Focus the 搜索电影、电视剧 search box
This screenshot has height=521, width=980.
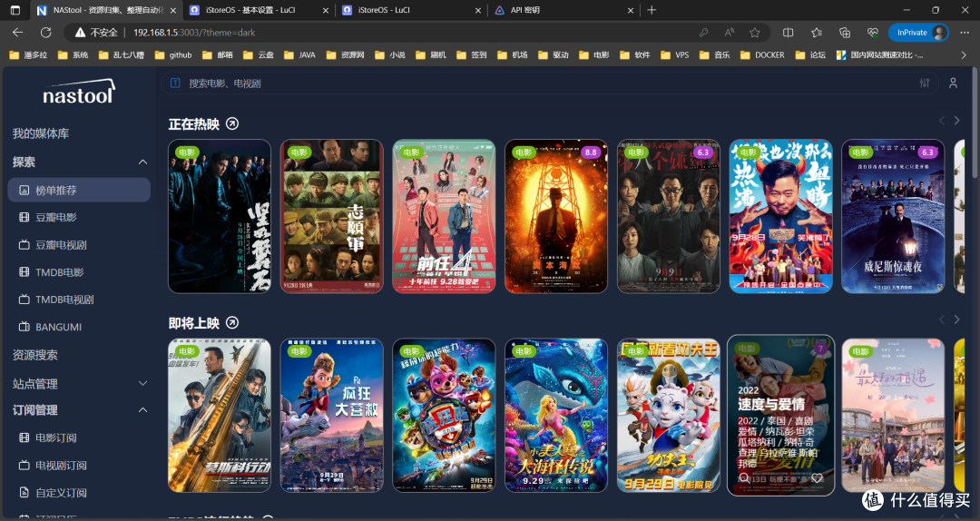click(x=550, y=84)
